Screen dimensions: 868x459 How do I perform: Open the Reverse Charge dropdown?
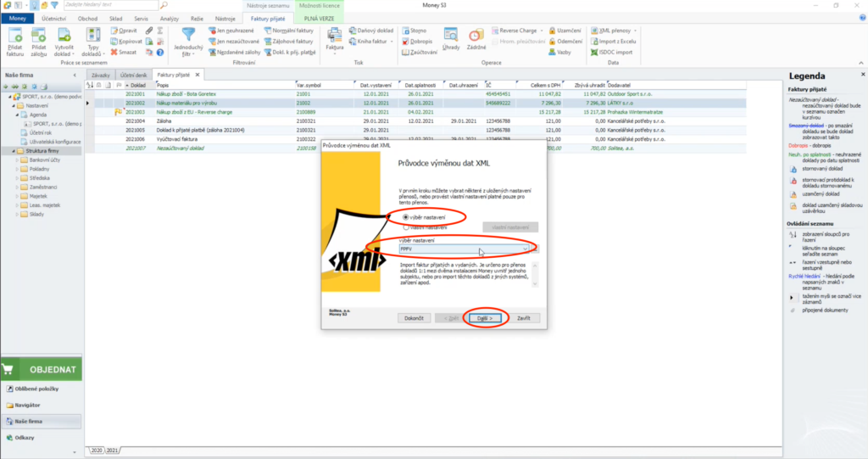click(517, 31)
